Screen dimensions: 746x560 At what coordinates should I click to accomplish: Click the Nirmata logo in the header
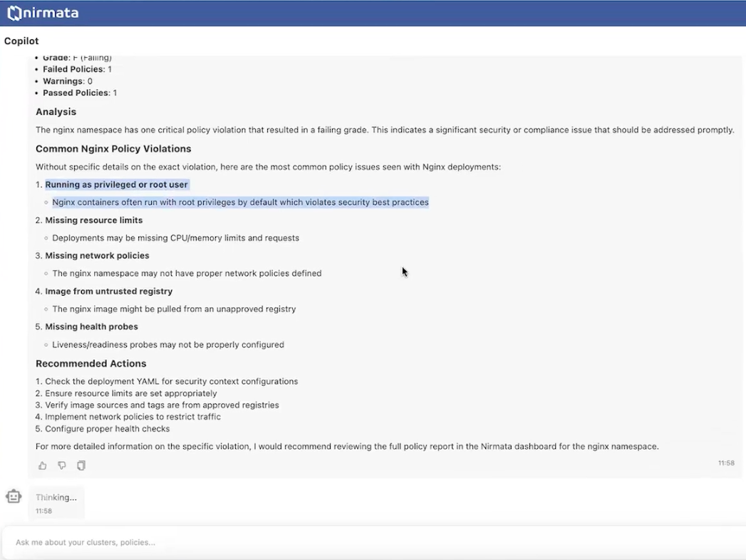tap(42, 13)
